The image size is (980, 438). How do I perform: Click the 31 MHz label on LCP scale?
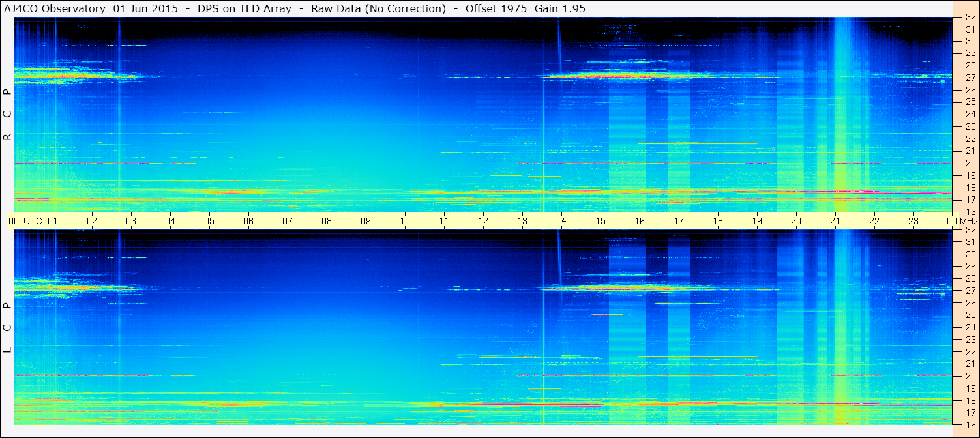[x=970, y=242]
